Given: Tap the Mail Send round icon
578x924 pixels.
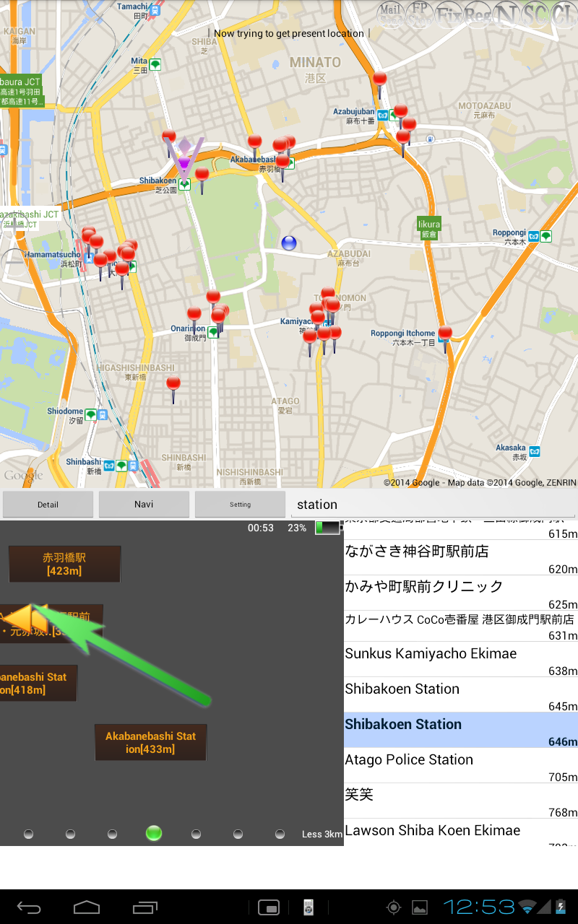Looking at the screenshot, I should click(390, 14).
